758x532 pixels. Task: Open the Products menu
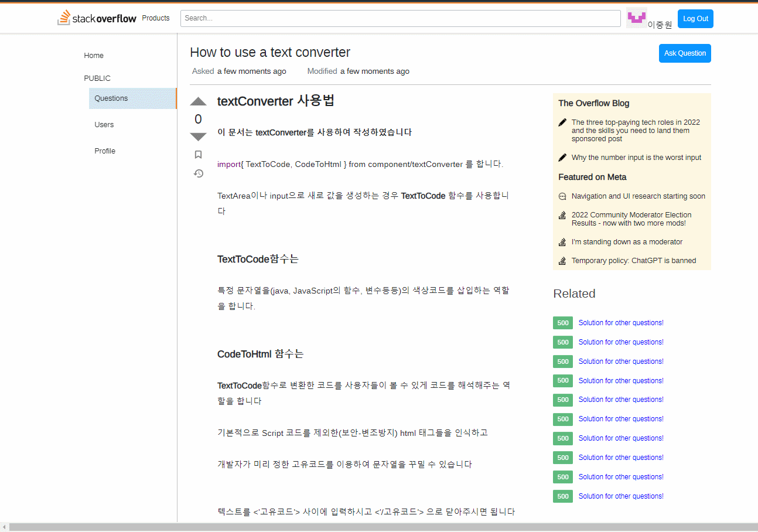tap(156, 18)
